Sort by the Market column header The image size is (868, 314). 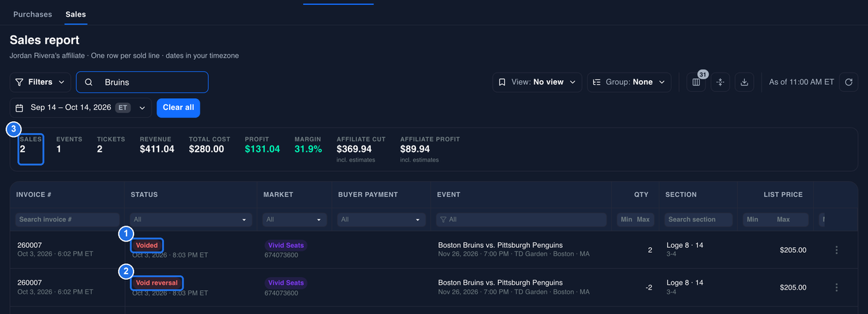click(x=278, y=194)
